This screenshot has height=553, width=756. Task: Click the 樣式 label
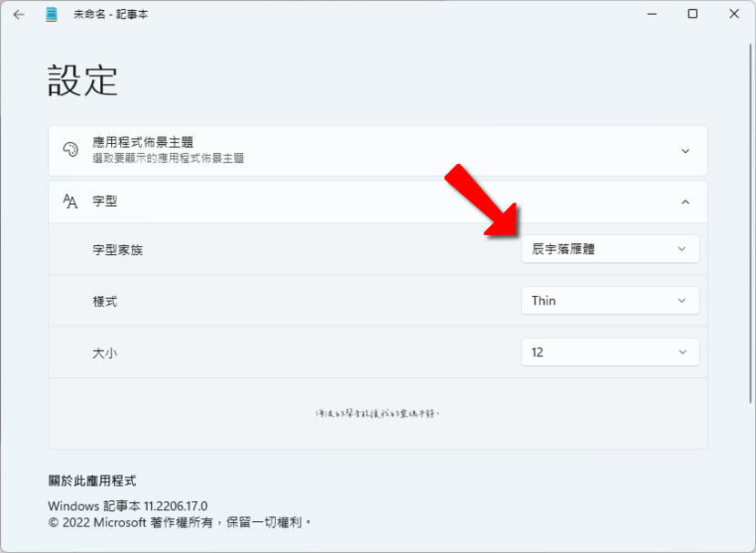pyautogui.click(x=105, y=302)
